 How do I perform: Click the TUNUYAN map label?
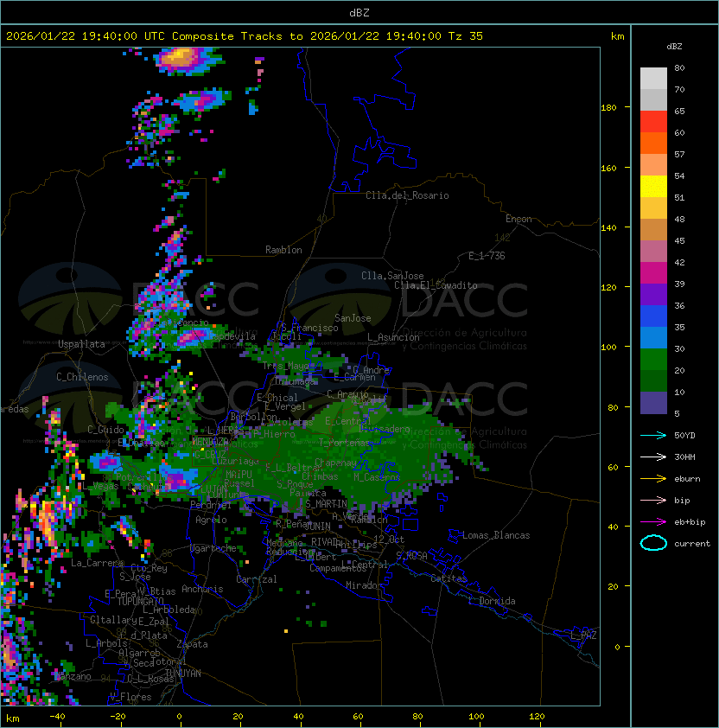coord(183,674)
